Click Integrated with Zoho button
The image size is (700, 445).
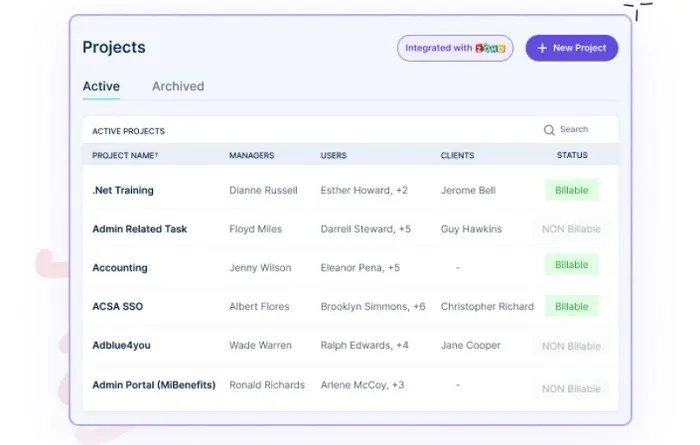pyautogui.click(x=455, y=48)
